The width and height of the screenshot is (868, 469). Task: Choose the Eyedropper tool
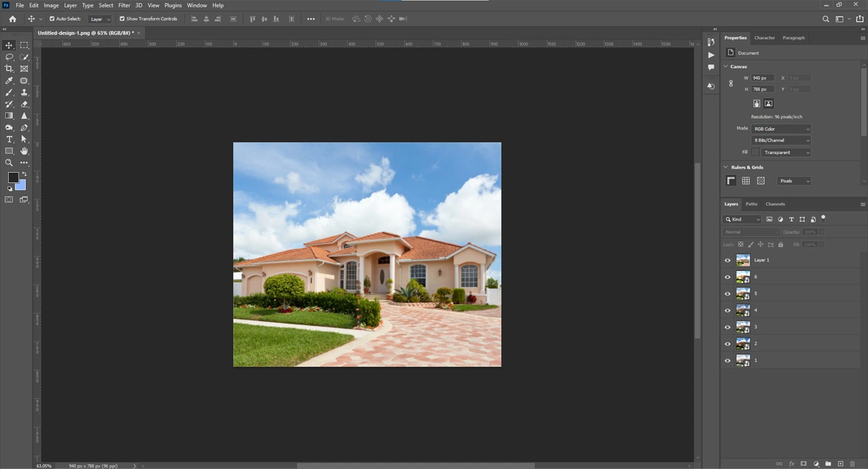9,80
